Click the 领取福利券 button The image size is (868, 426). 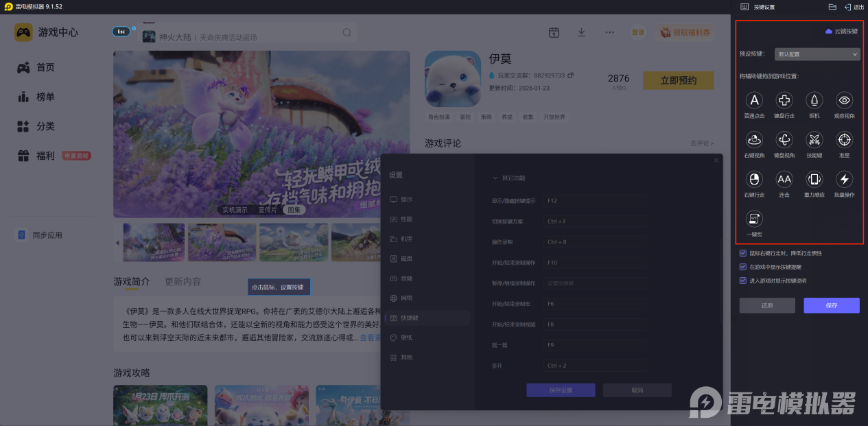(685, 32)
